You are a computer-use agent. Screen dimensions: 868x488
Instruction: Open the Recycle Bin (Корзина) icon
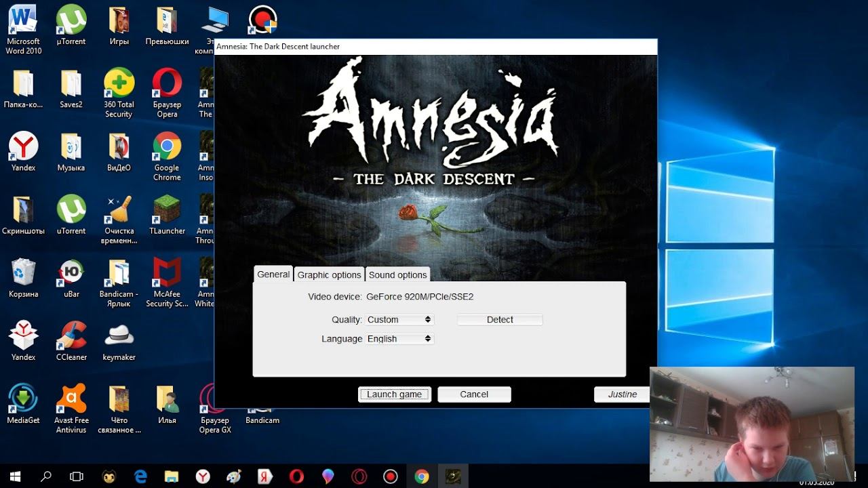24,278
